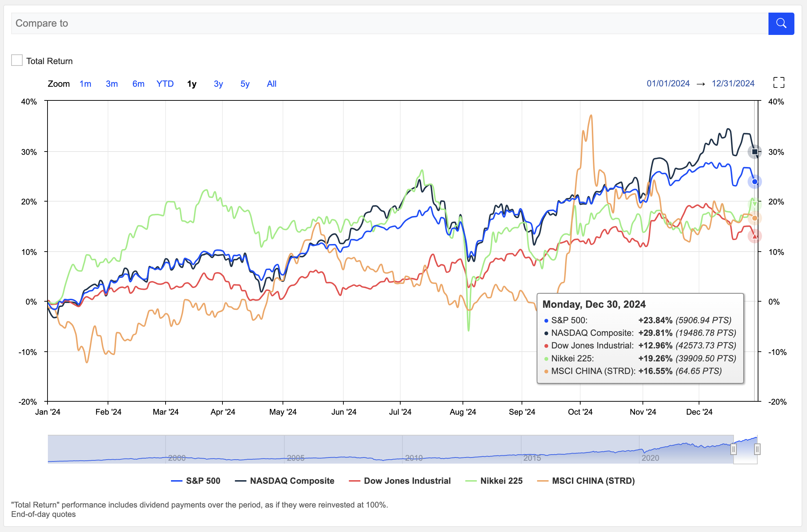Click the NASDAQ Composite +29.81% tooltip value
Viewport: 807px width, 532px height.
point(655,333)
